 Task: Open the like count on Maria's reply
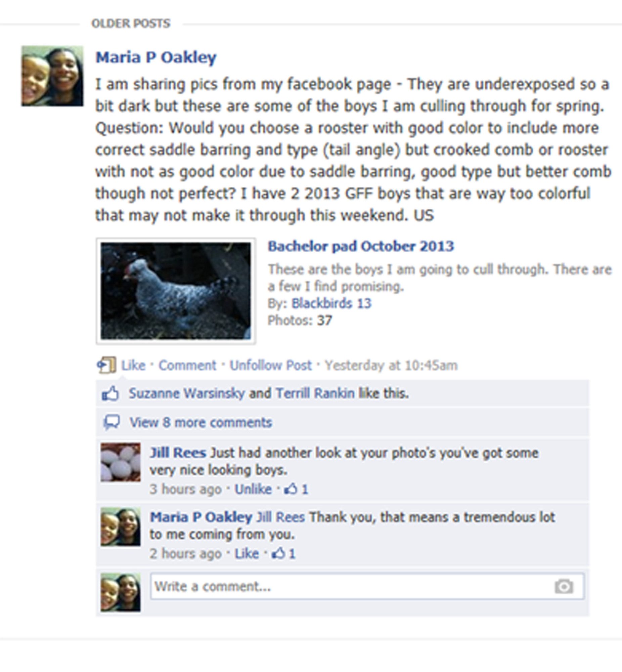[x=283, y=554]
